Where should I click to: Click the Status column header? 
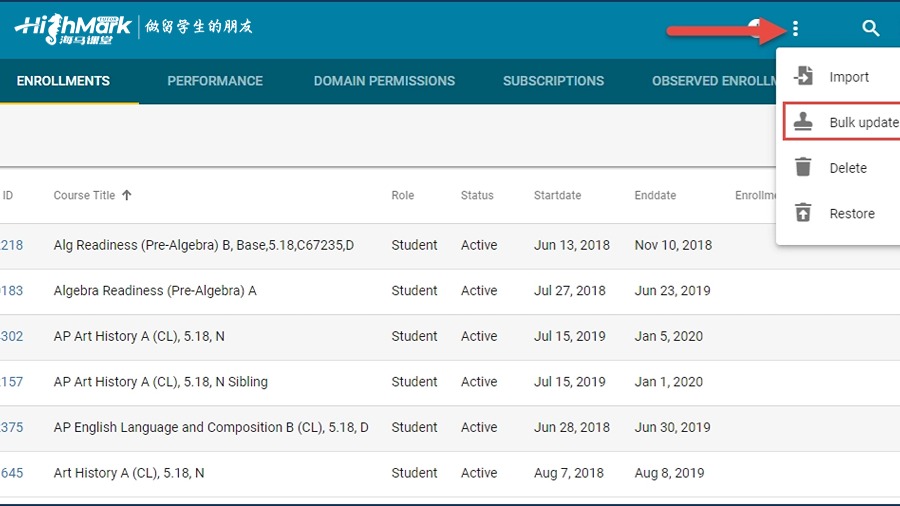tap(477, 196)
